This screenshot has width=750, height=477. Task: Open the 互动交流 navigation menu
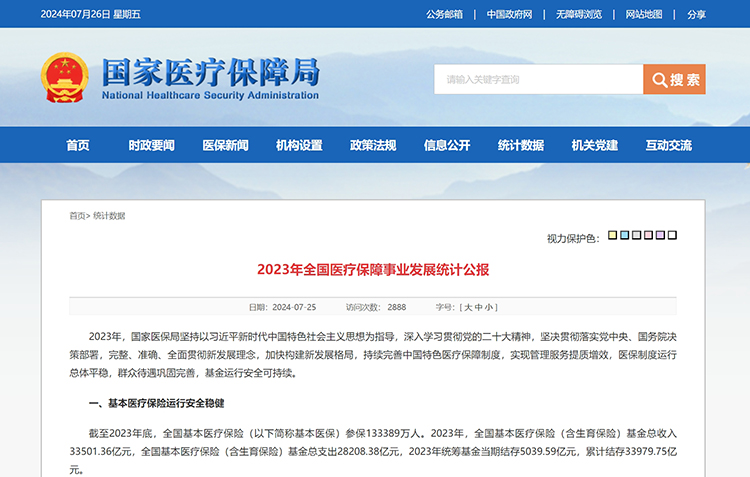pos(669,145)
